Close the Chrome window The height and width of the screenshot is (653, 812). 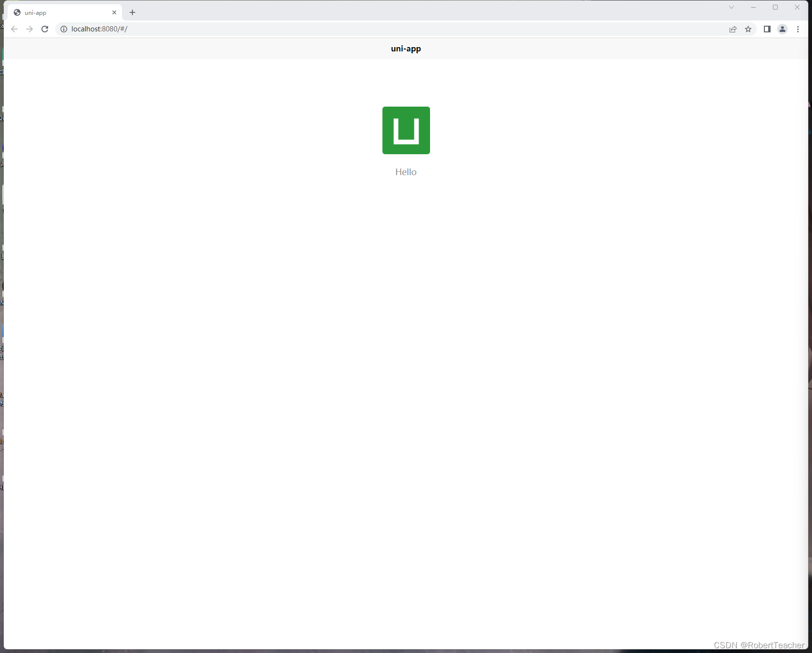click(797, 7)
